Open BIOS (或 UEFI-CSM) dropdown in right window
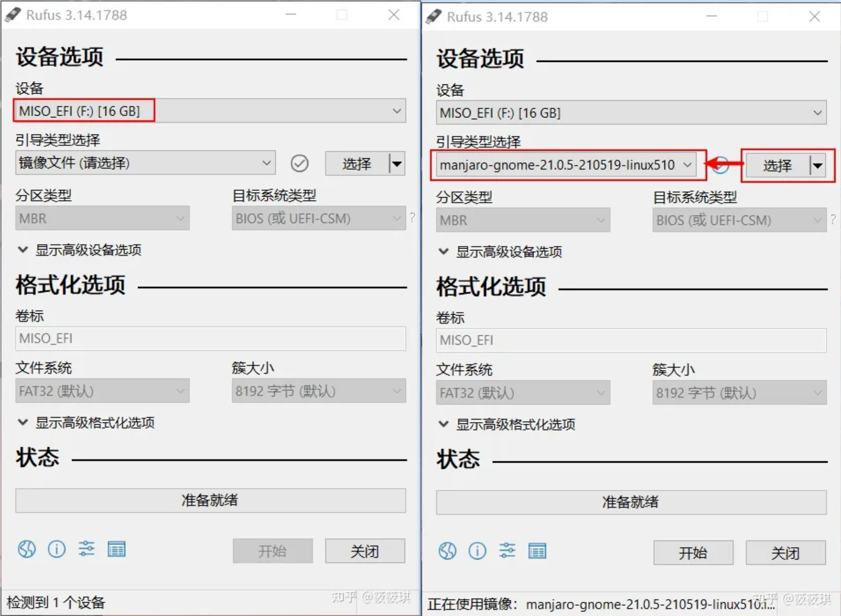The width and height of the screenshot is (841, 616). pyautogui.click(x=740, y=220)
